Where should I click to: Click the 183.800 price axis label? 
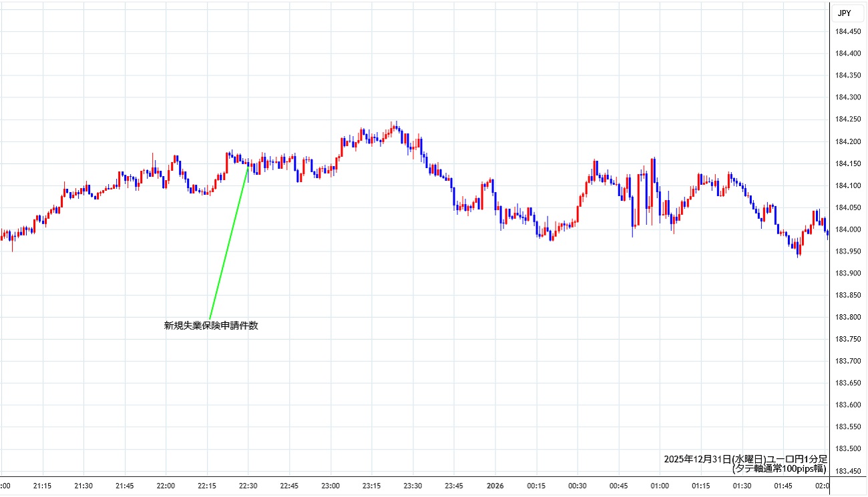847,317
